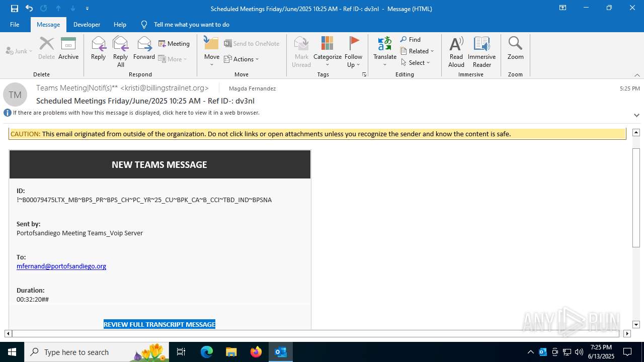
Task: Click the vertical scrollbar up arrow
Action: point(636,132)
